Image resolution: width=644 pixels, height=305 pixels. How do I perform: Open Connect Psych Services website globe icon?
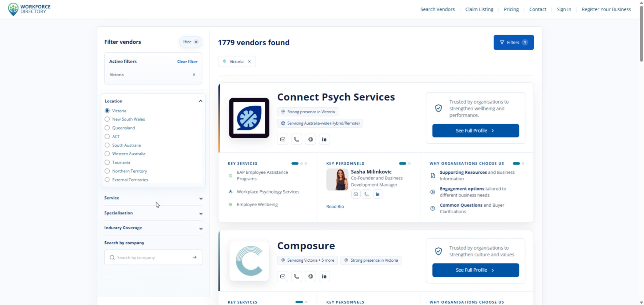(310, 139)
